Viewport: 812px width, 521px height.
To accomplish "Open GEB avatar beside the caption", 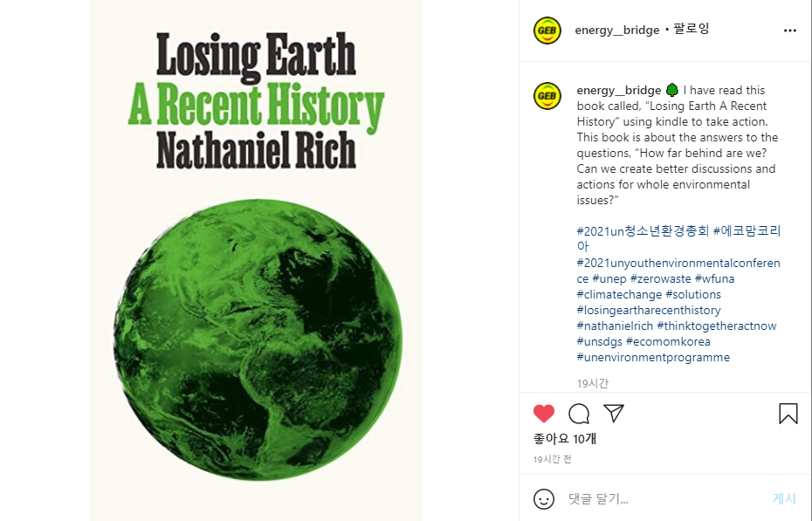I will click(547, 96).
